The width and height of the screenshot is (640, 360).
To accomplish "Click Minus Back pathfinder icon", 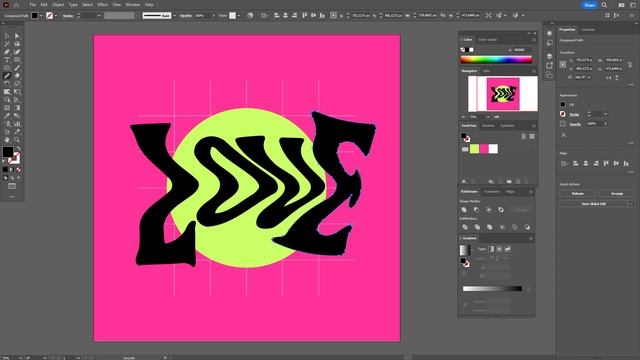I will click(x=527, y=227).
